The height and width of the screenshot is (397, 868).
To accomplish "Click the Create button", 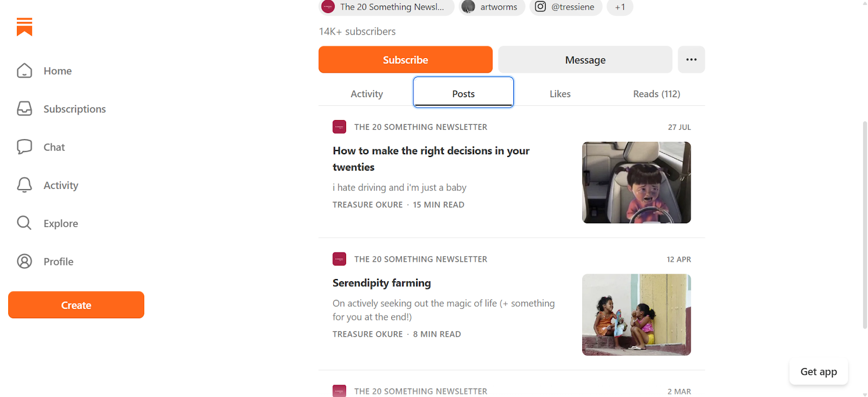I will point(76,305).
